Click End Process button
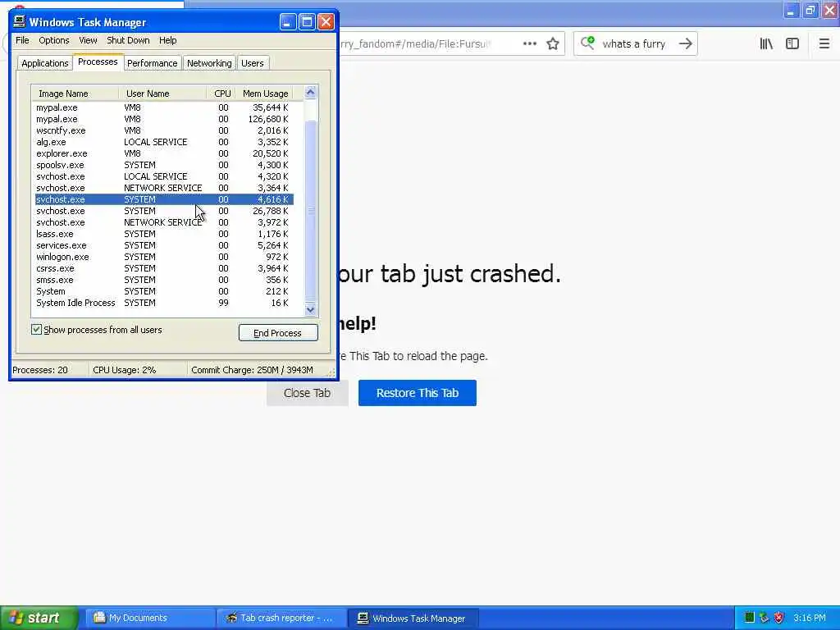840x630 pixels. pos(278,333)
